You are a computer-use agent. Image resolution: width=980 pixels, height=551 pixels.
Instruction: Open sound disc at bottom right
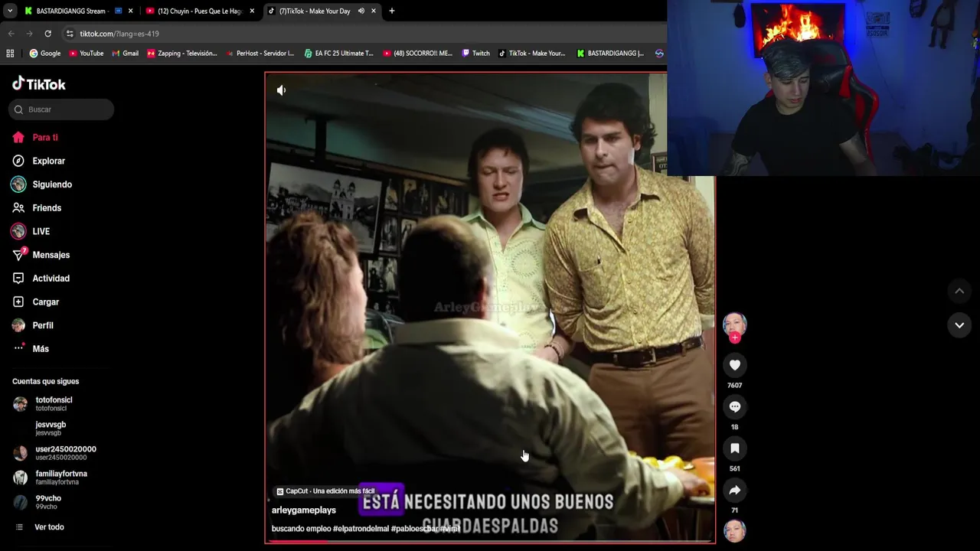click(x=734, y=530)
